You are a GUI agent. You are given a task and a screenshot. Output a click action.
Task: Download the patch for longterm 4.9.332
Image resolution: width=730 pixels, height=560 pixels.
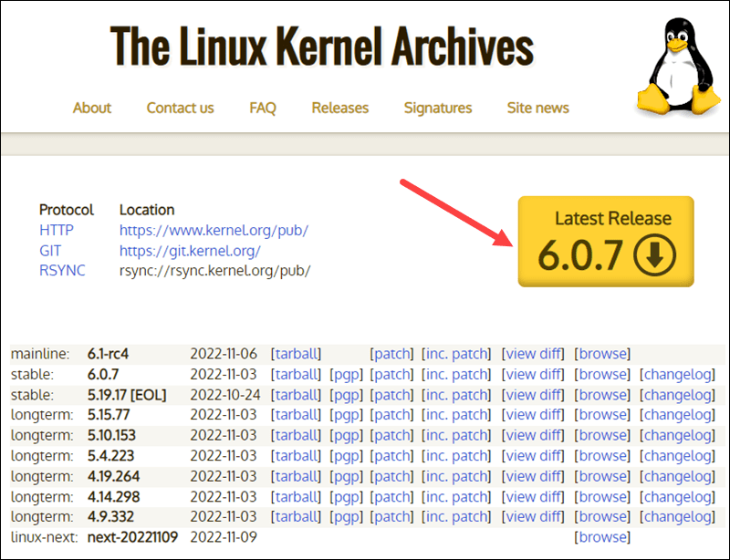(392, 516)
